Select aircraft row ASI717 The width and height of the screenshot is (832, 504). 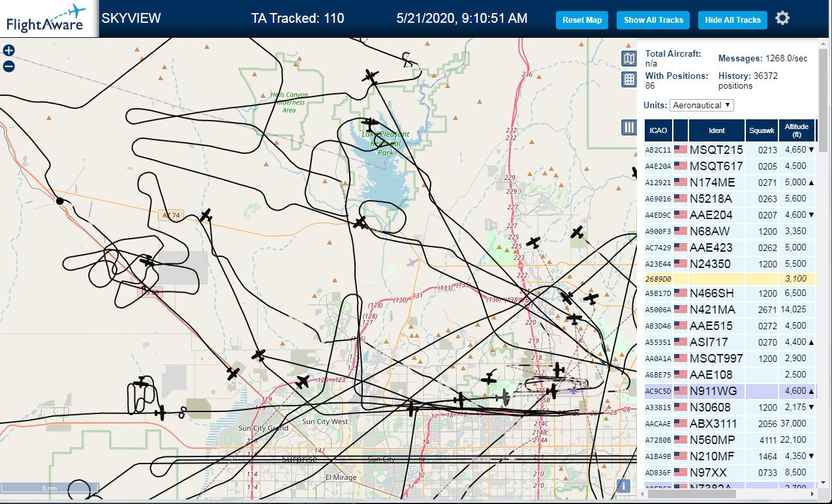point(730,342)
